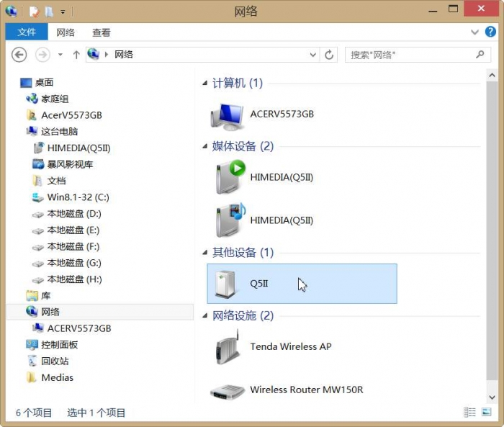Screen dimensions: 504x427
Task: Click the 网络设施 (2) group header
Action: click(243, 315)
